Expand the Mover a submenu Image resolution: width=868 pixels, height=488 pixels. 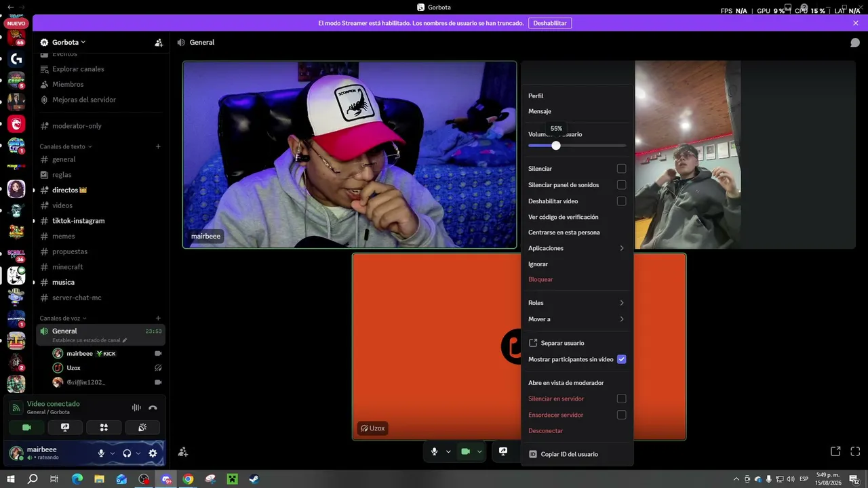pyautogui.click(x=576, y=319)
